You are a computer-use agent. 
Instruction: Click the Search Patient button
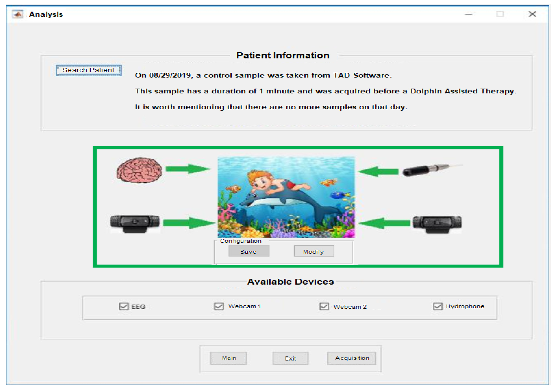click(89, 70)
